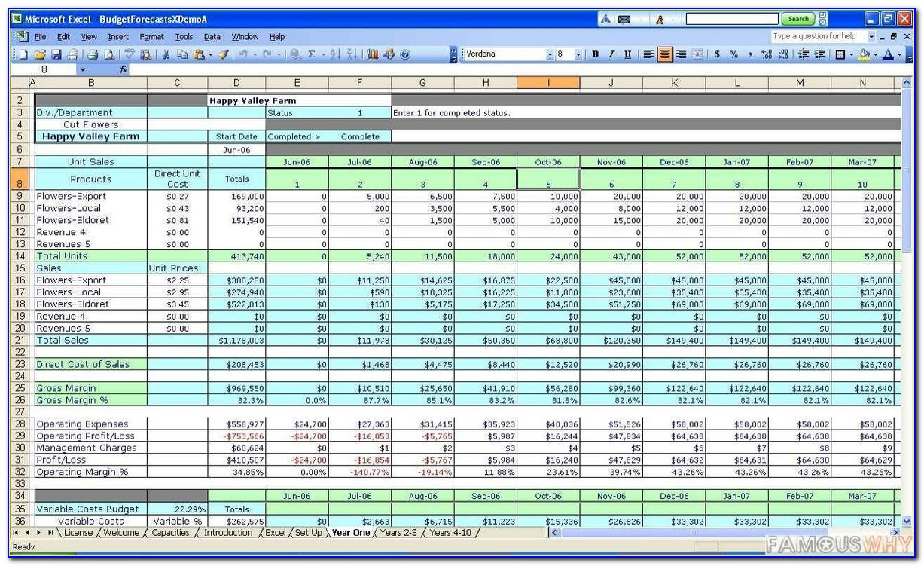Image resolution: width=924 pixels, height=566 pixels.
Task: Open Print Preview from toolbar
Action: coord(109,54)
